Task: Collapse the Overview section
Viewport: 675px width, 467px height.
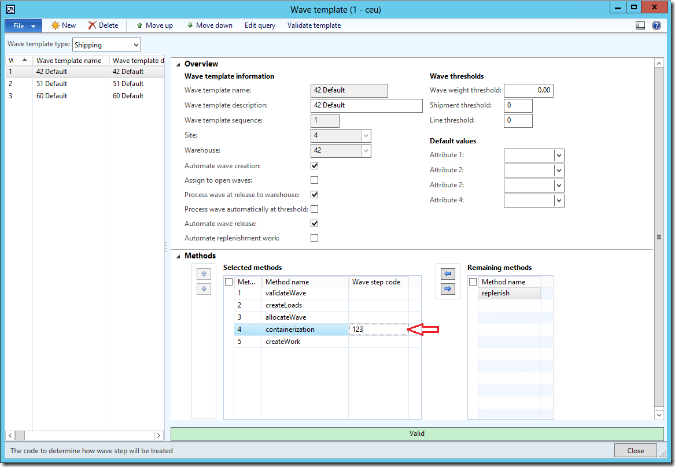Action: (x=179, y=64)
